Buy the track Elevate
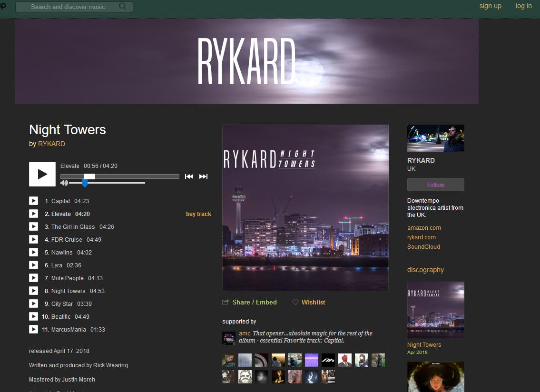 pyautogui.click(x=198, y=214)
